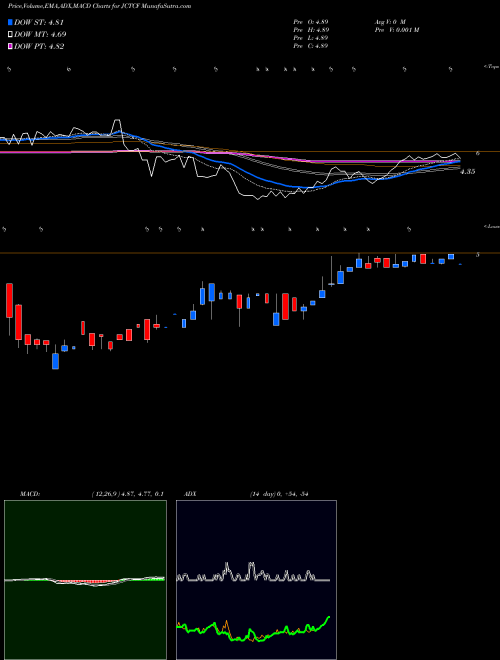The width and height of the screenshot is (500, 660).
Task: Select the 'DOW PT: 4.82' legend text
Action: click(x=39, y=47)
